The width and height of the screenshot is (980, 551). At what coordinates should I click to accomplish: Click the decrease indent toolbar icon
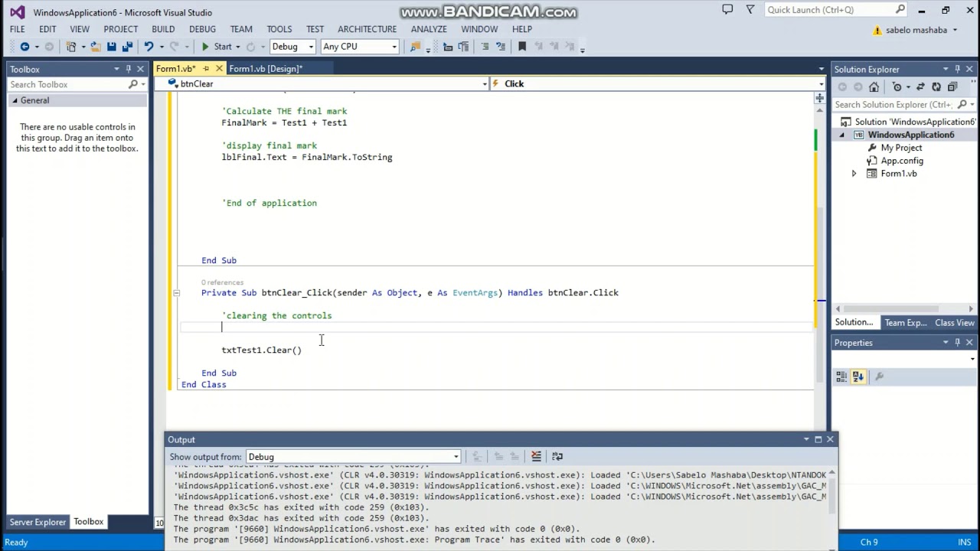[448, 47]
